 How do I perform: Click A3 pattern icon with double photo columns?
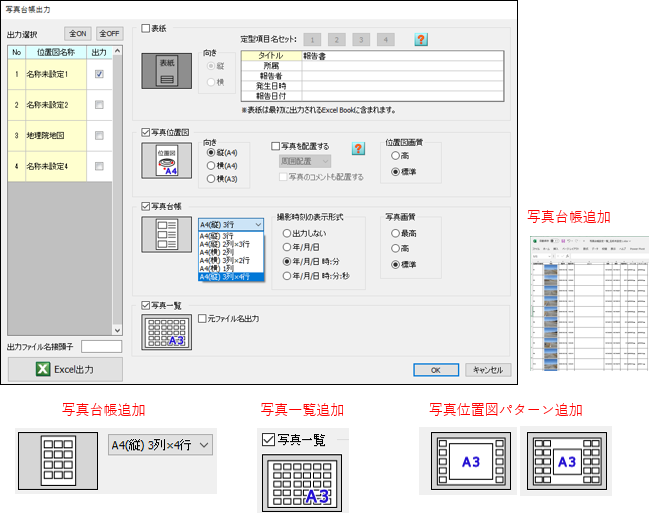567,461
